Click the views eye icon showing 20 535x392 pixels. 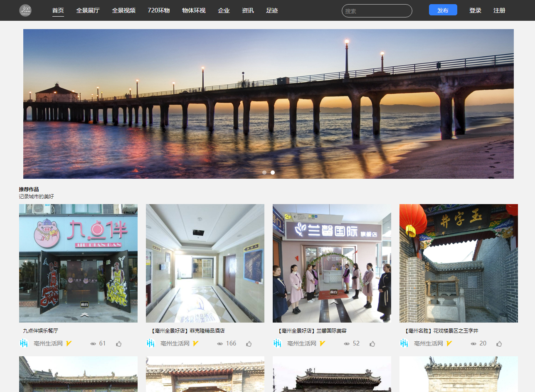tap(473, 344)
